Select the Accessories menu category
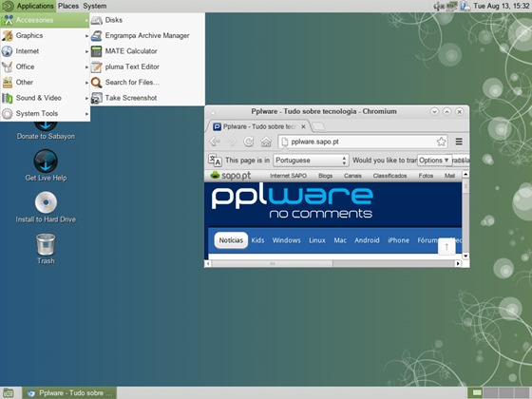Image resolution: width=532 pixels, height=399 pixels. (x=45, y=20)
